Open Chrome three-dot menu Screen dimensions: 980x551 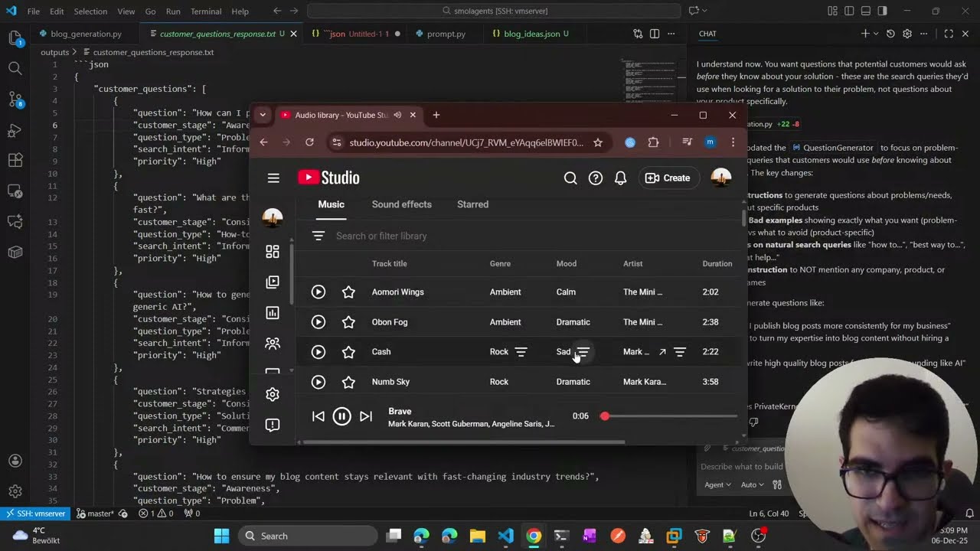(733, 142)
